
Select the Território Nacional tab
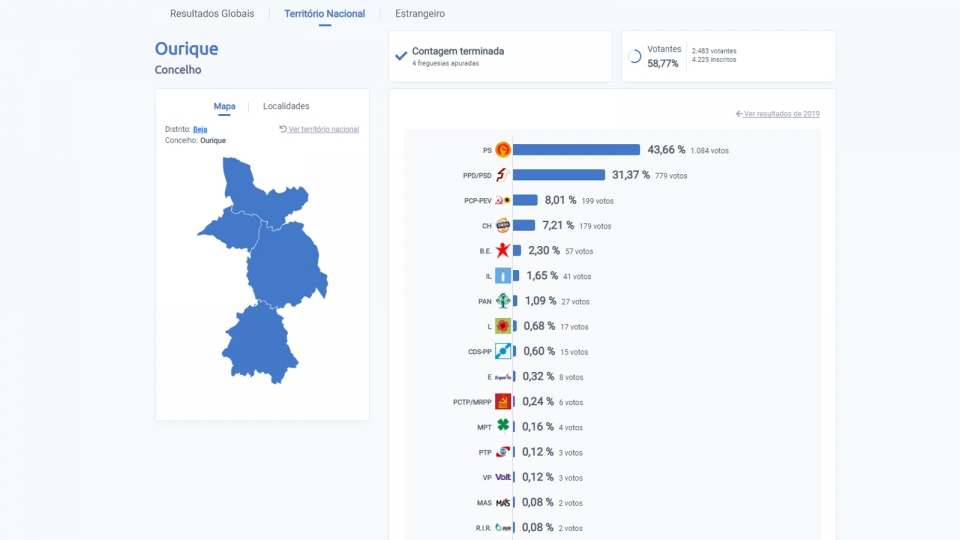coord(324,13)
